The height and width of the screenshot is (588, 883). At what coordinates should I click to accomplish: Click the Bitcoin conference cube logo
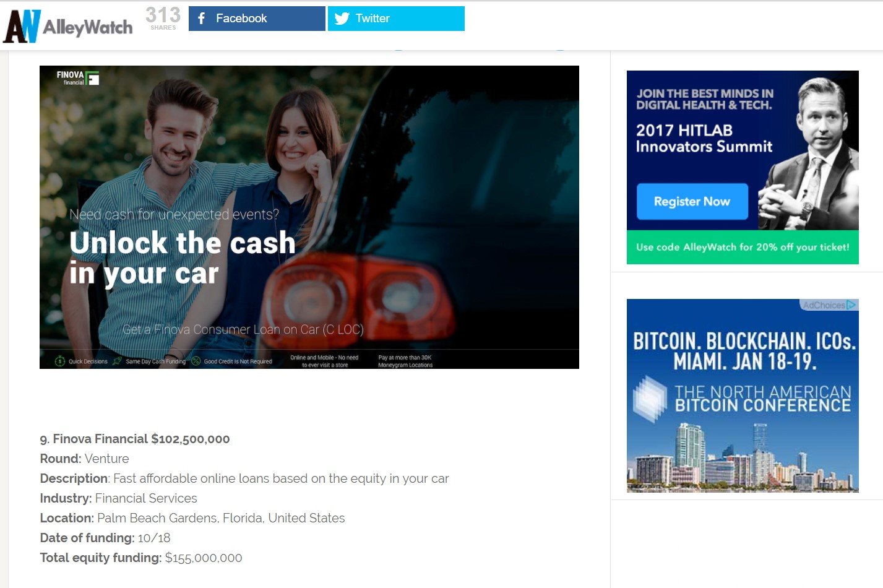pyautogui.click(x=650, y=399)
